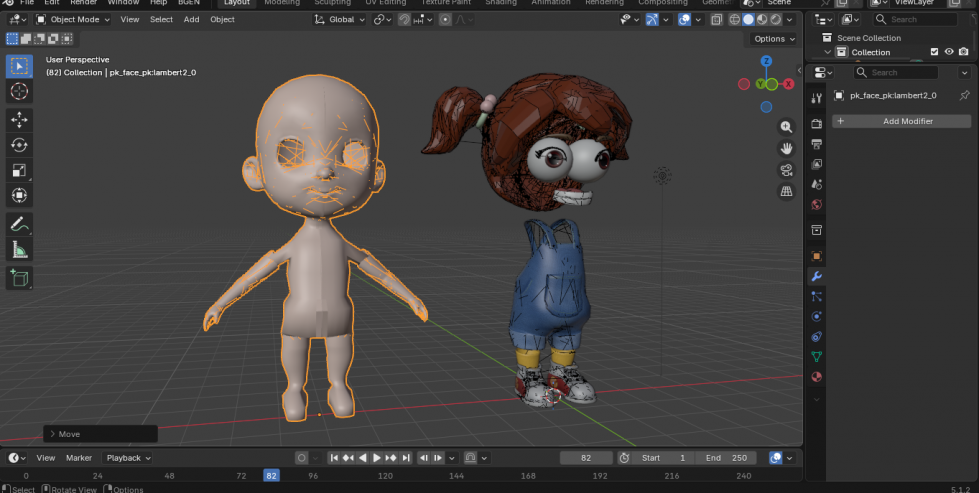
Task: Open the Playback dropdown
Action: [x=128, y=458]
